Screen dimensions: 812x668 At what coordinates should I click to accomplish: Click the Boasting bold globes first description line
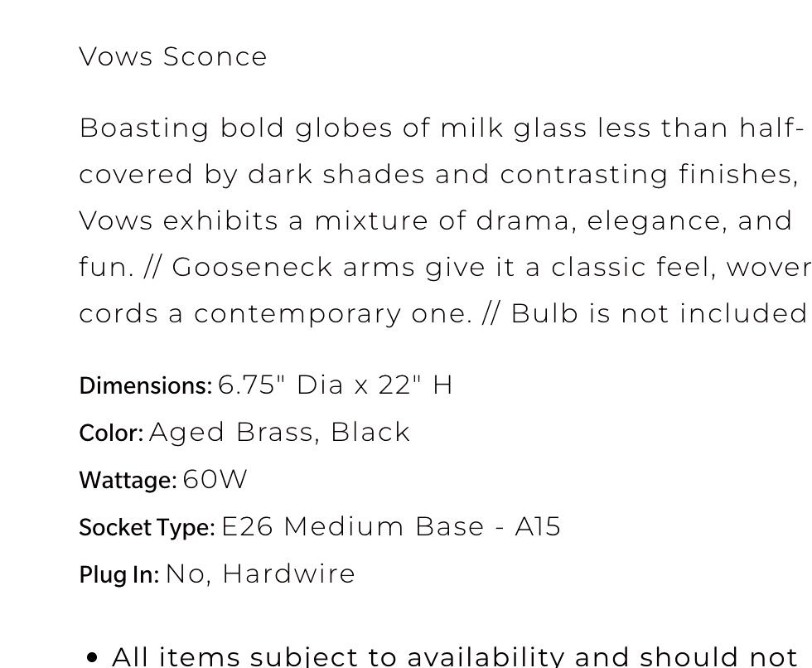coord(441,128)
